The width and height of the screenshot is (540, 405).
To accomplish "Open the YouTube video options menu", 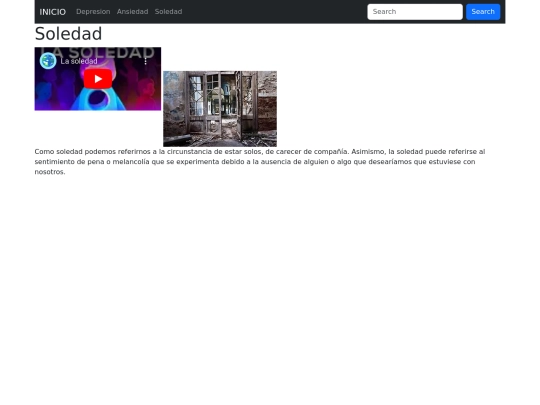I will click(x=146, y=61).
